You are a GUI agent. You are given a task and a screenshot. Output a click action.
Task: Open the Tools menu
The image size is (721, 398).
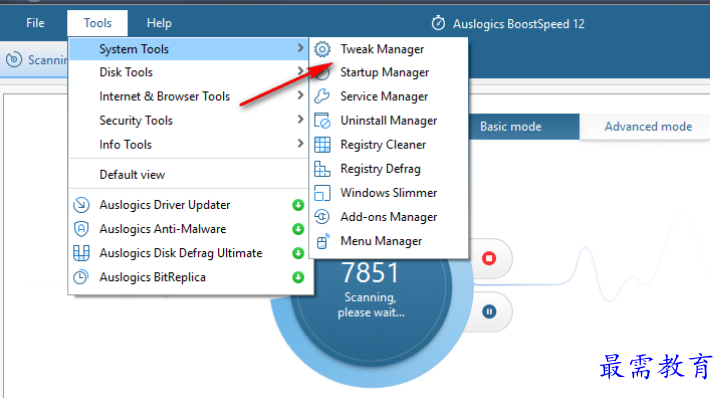pyautogui.click(x=97, y=23)
